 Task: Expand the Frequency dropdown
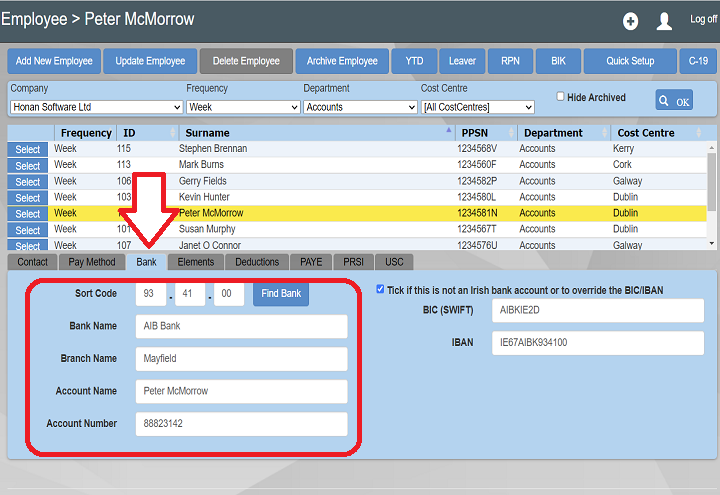pyautogui.click(x=240, y=107)
